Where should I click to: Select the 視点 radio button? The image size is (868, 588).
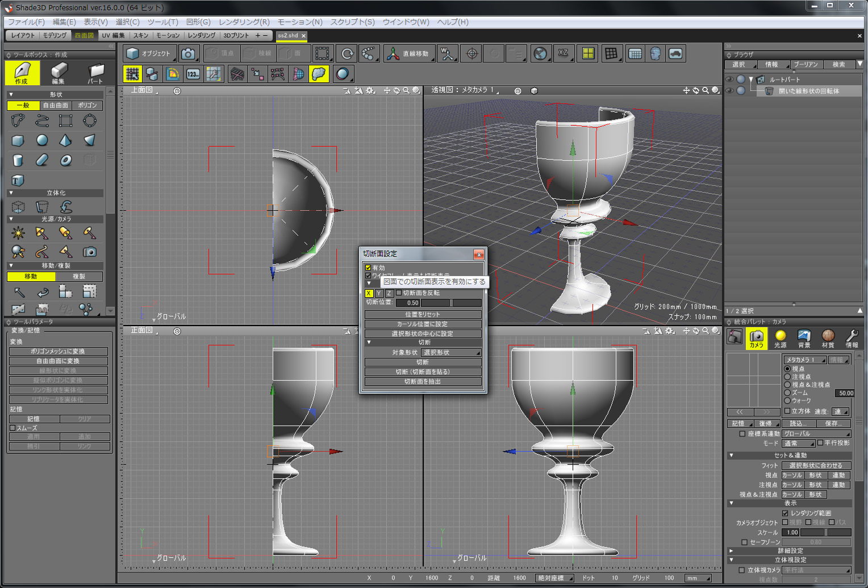[x=787, y=369]
